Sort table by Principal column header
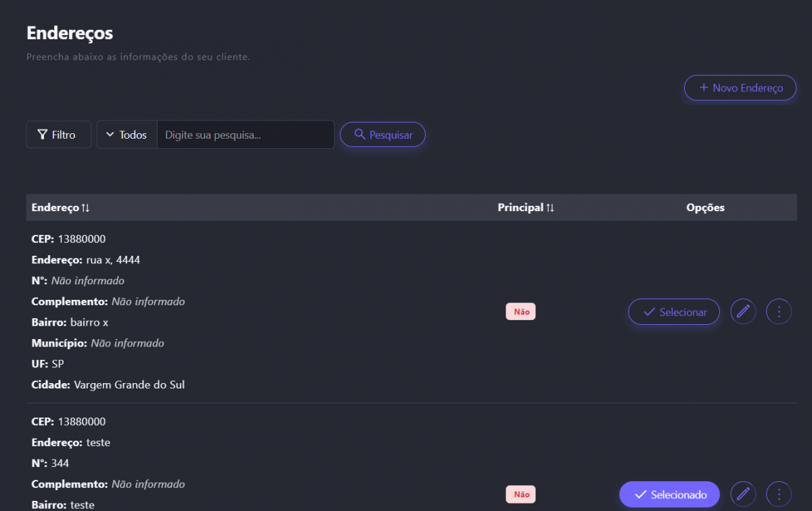812x511 pixels. pyautogui.click(x=520, y=208)
